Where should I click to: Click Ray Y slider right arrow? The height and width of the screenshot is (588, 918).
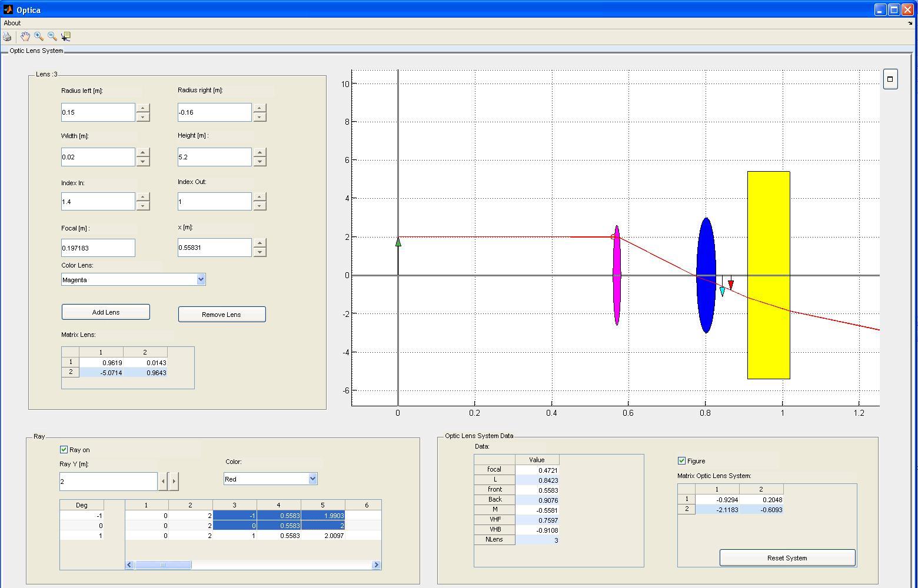[174, 482]
